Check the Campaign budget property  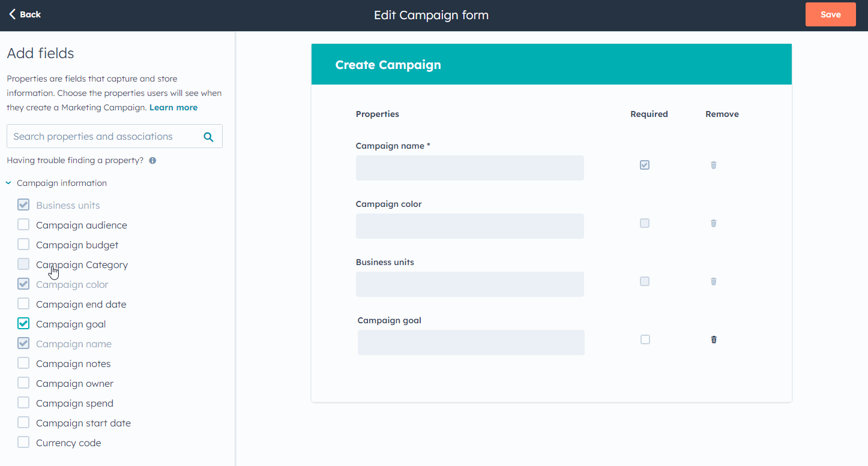[x=23, y=244]
